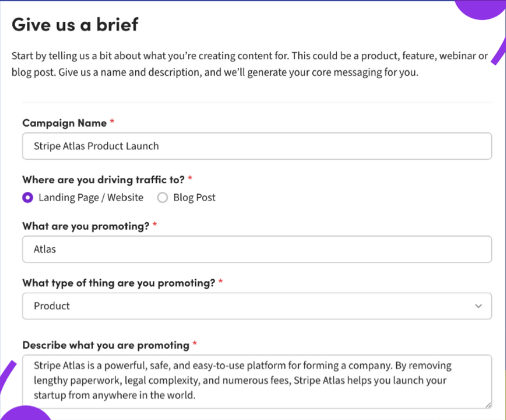
Task: Click the Campaign Name text field
Action: click(257, 146)
